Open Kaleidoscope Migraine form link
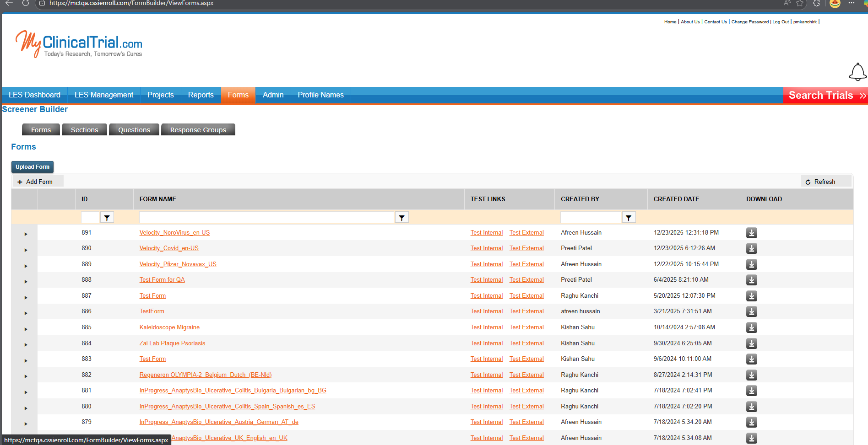 point(169,327)
